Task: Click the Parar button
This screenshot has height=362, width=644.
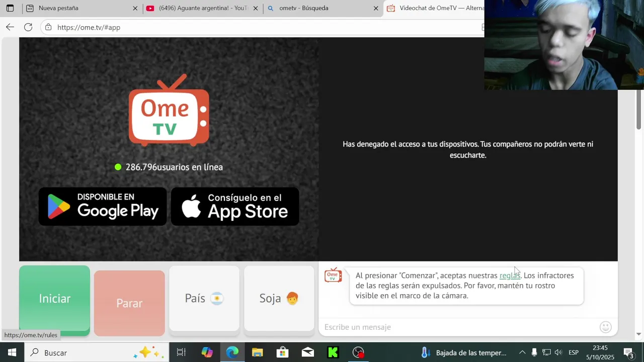Action: point(129,303)
